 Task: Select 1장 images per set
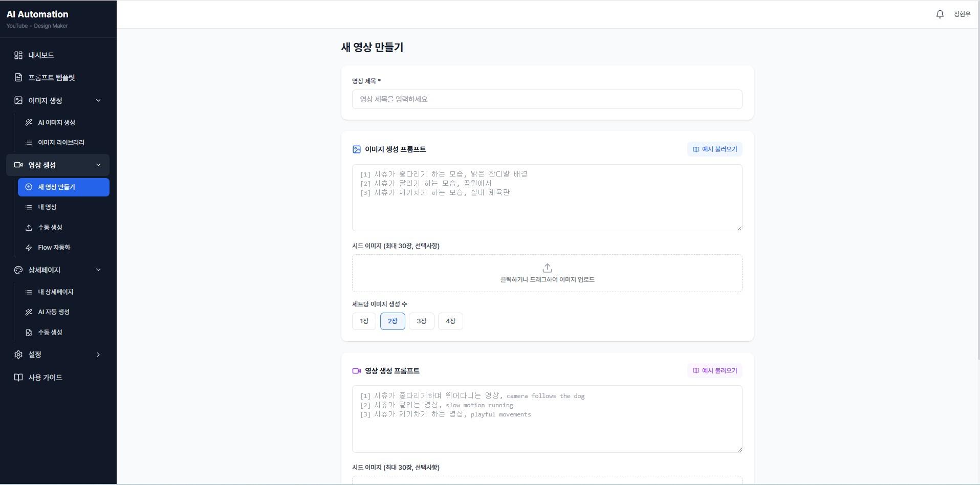(x=364, y=321)
